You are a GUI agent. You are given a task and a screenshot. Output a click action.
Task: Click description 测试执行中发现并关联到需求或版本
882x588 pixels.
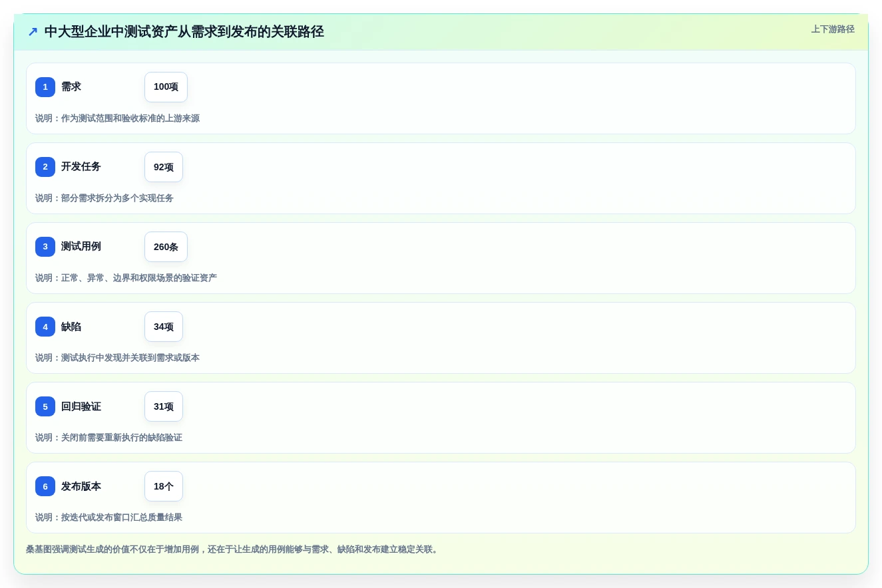(130, 358)
